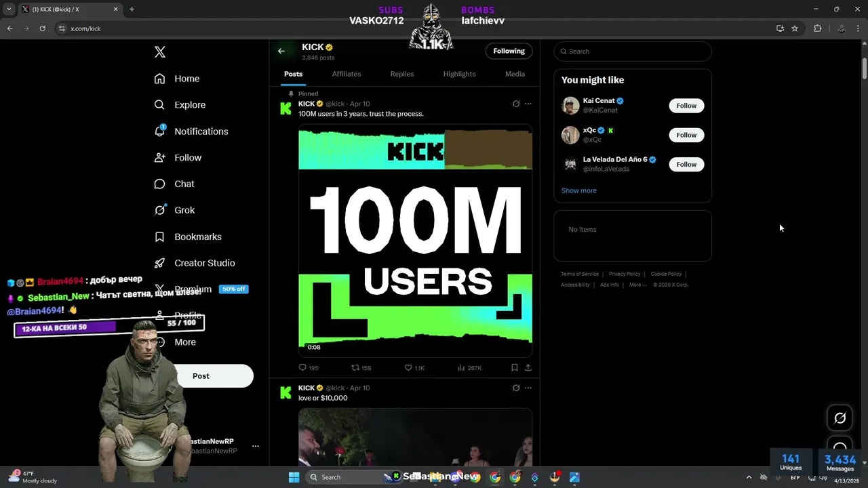868x488 pixels.
Task: Click the address bar showing x.com/kick
Action: (414, 28)
